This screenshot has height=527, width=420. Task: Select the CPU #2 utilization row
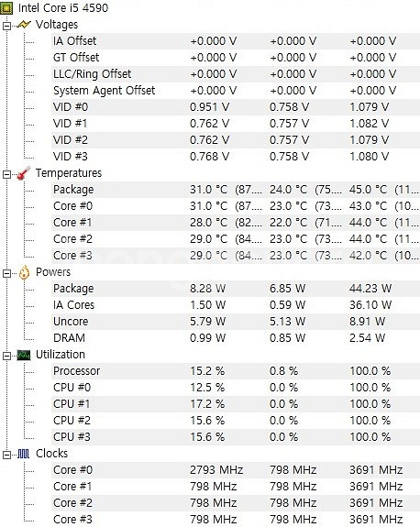[236, 421]
